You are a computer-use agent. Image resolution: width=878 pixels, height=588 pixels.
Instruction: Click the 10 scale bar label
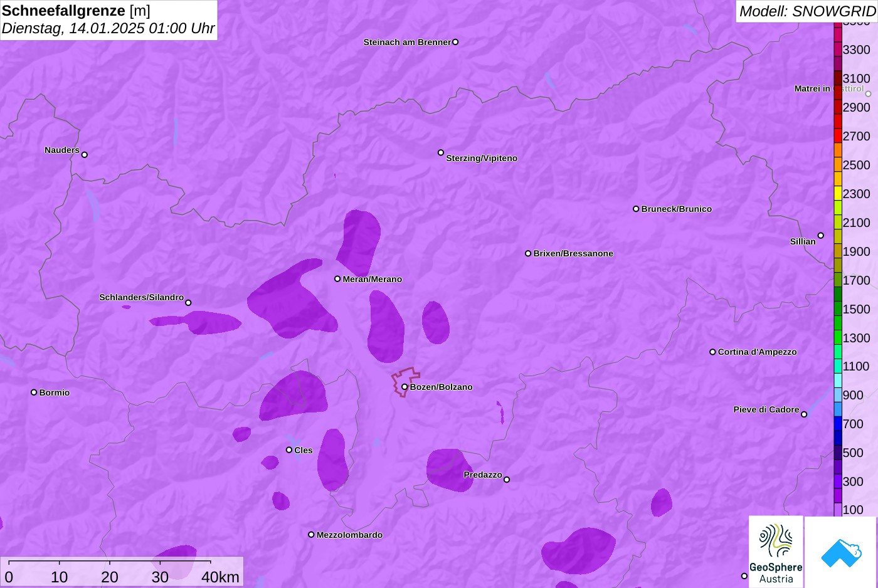[x=59, y=577]
